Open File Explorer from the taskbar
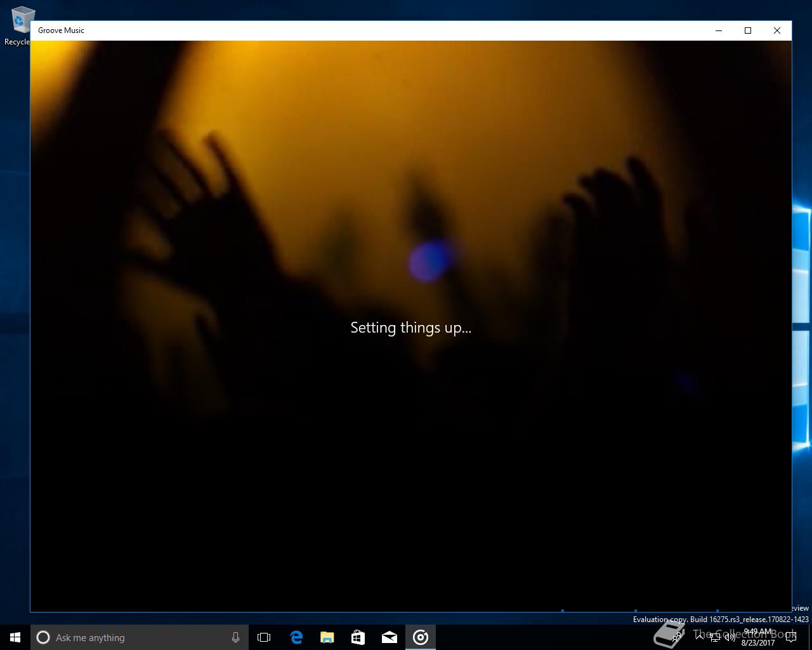The width and height of the screenshot is (812, 650). (x=327, y=637)
